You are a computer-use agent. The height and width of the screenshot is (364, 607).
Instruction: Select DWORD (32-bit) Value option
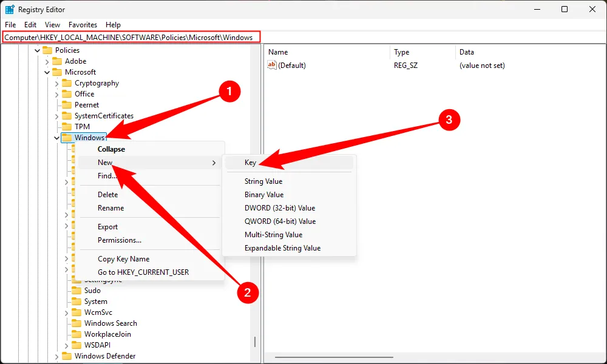tap(280, 208)
